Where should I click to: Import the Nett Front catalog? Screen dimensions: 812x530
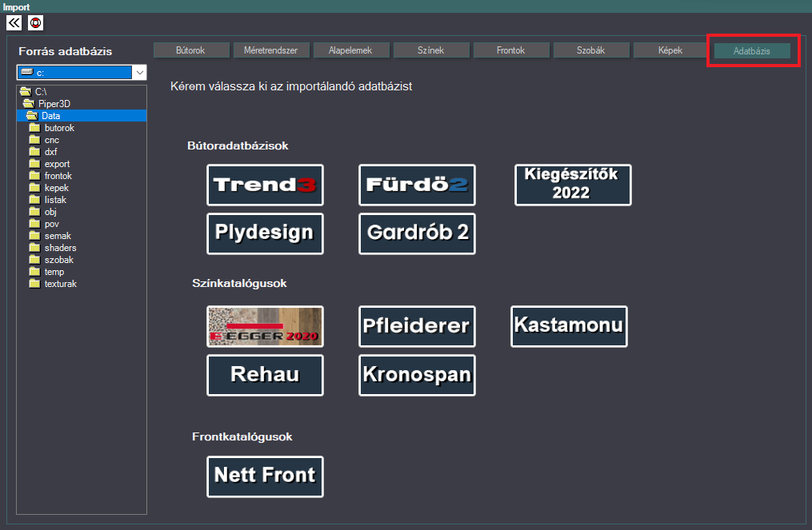tap(265, 476)
